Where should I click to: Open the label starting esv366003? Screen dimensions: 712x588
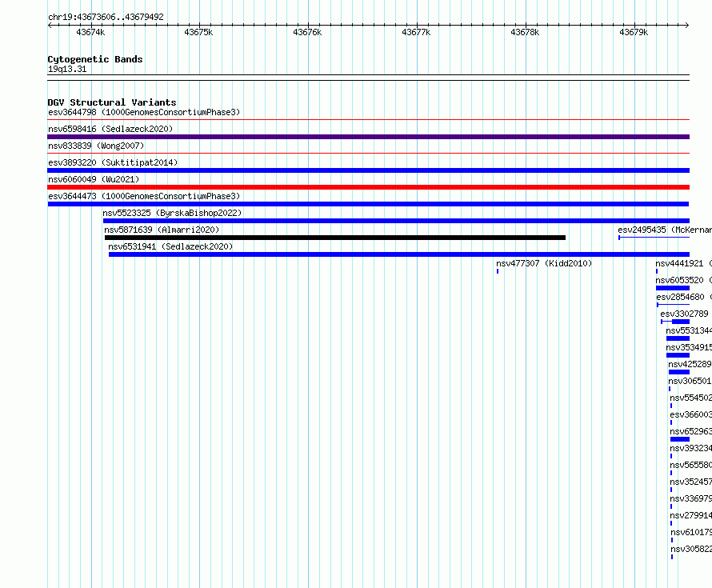(690, 414)
